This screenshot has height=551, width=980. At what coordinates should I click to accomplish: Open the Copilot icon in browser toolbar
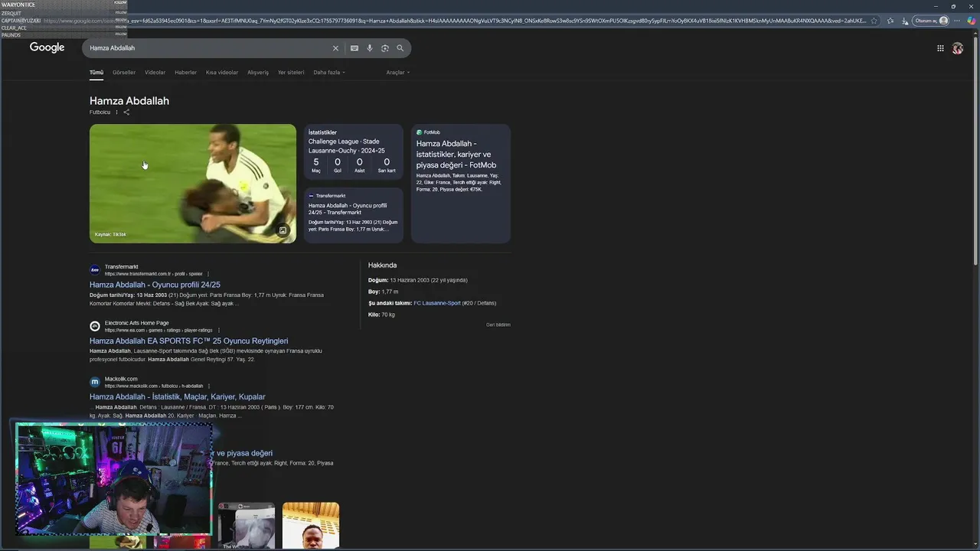click(x=972, y=21)
